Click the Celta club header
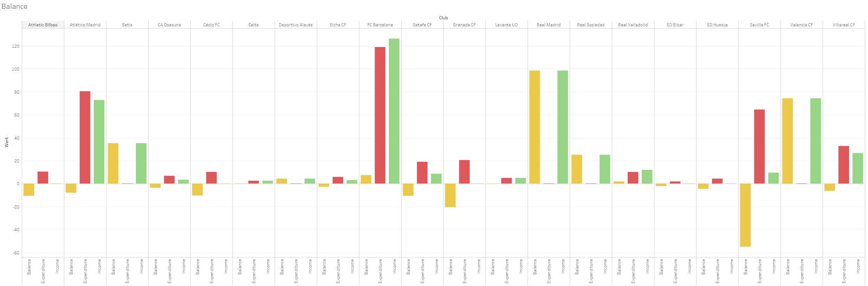Screen dimensions: 868x286 tap(254, 25)
